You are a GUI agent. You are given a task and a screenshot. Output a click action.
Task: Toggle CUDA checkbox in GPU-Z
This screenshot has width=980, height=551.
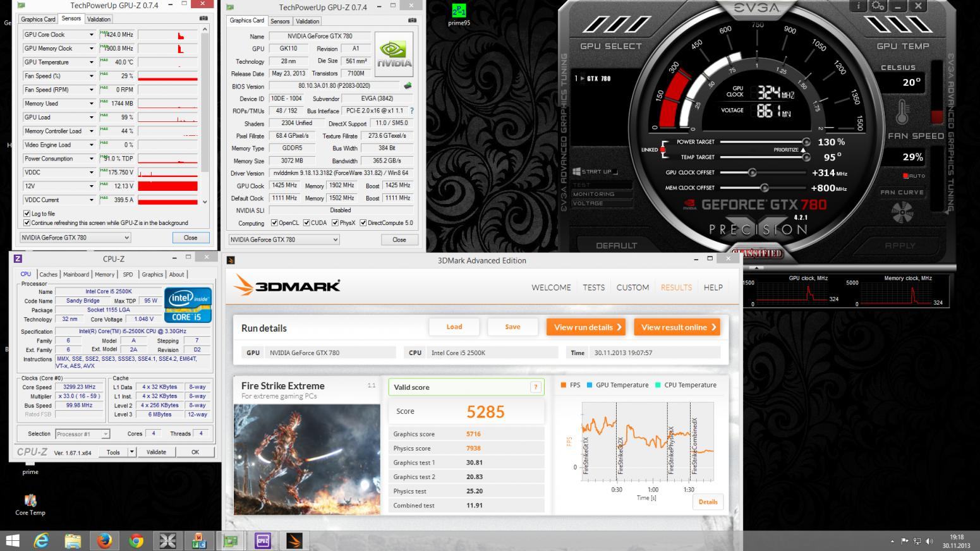tap(306, 223)
